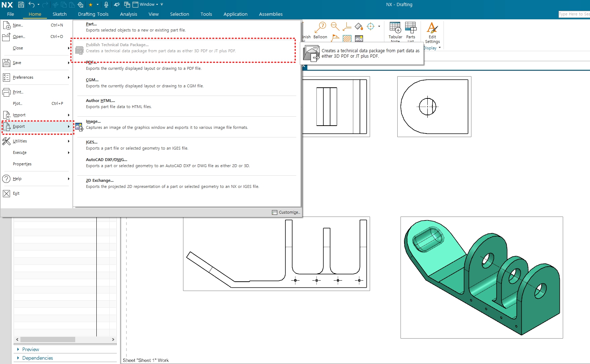
Task: Click the magnifier with minus symbol icon
Action: (335, 26)
